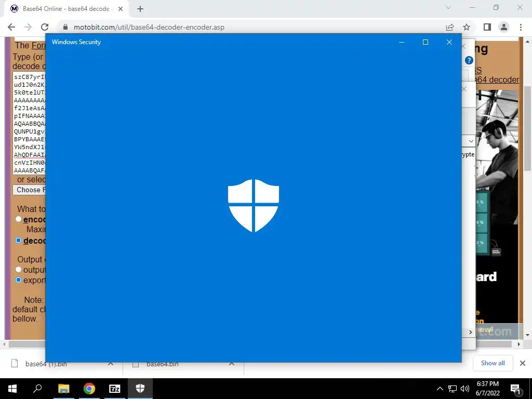Click the page vertical scrollbar
Viewport: 532px width, 399px height.
(528, 129)
